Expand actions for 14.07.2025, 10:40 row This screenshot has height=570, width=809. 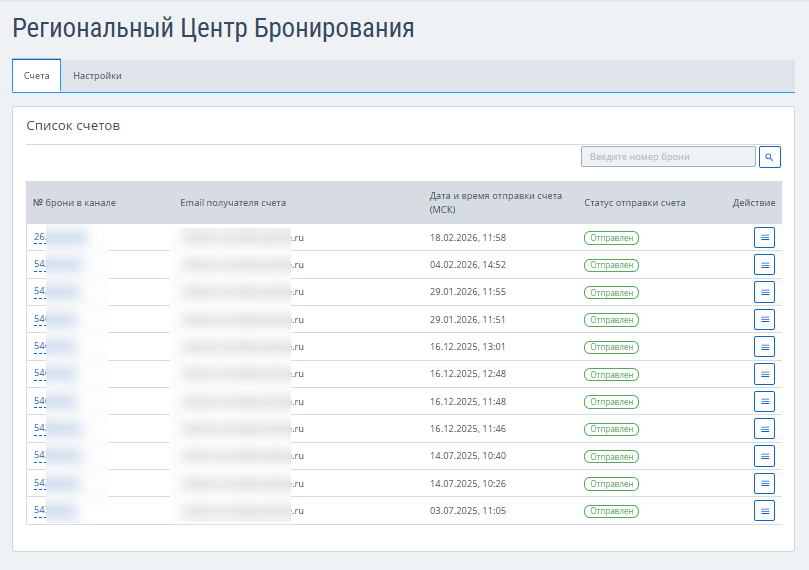(764, 456)
